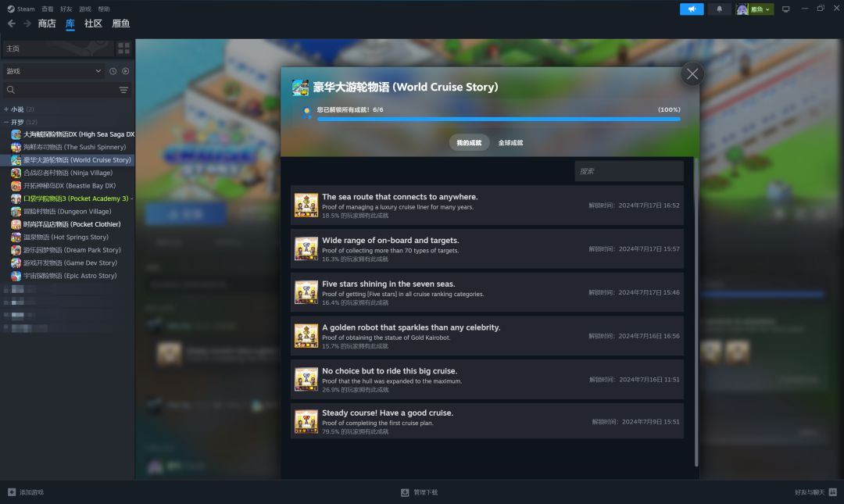Viewport: 844px width, 504px height.
Task: Click the 'golden robot' achievement icon
Action: pos(306,337)
